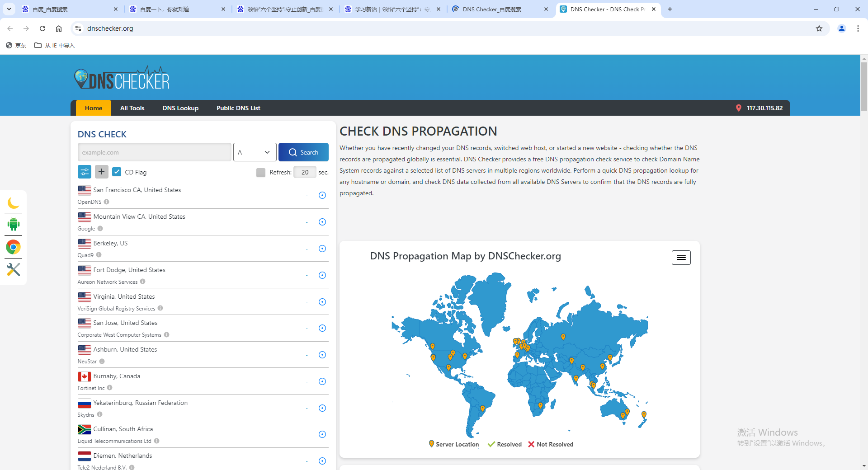Click refresh icon for Mountain View Google row
Image resolution: width=868 pixels, height=470 pixels.
[322, 222]
